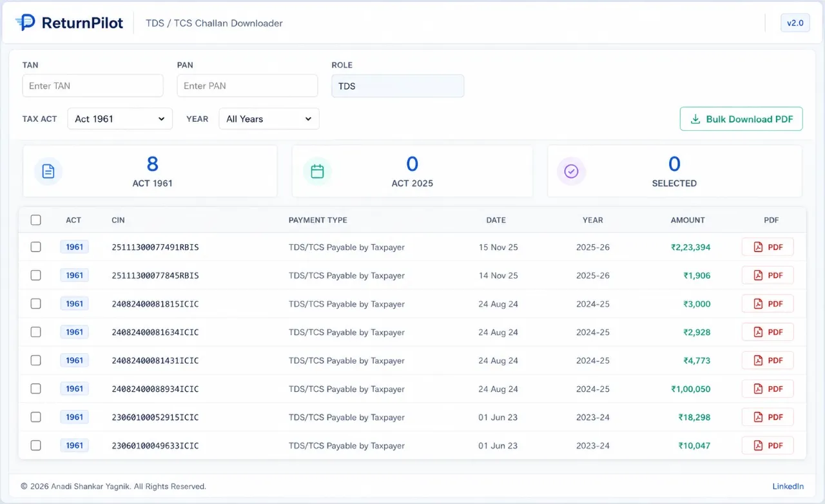Click the DATE column header

coord(496,220)
